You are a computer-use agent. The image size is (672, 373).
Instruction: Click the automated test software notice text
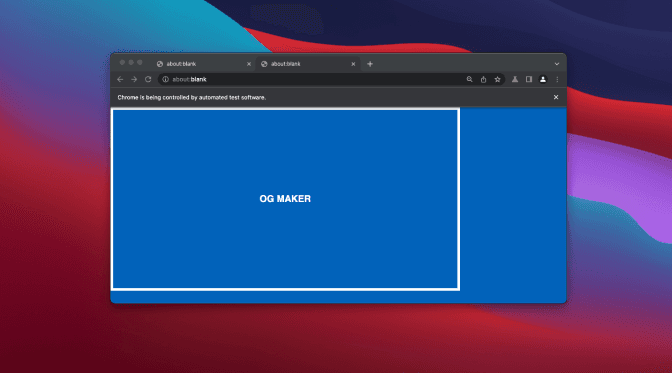point(192,97)
